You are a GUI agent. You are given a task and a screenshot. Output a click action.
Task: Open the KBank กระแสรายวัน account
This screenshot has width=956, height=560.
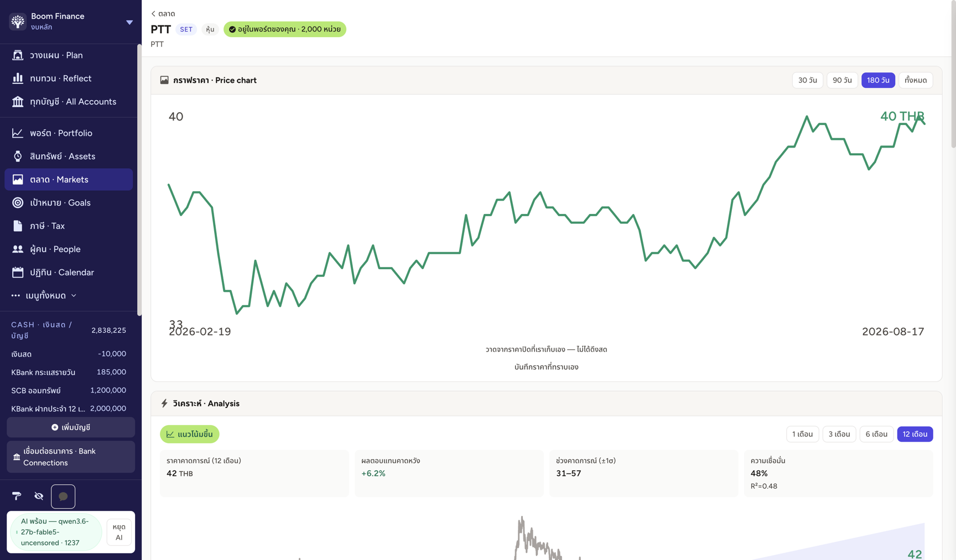(x=69, y=372)
